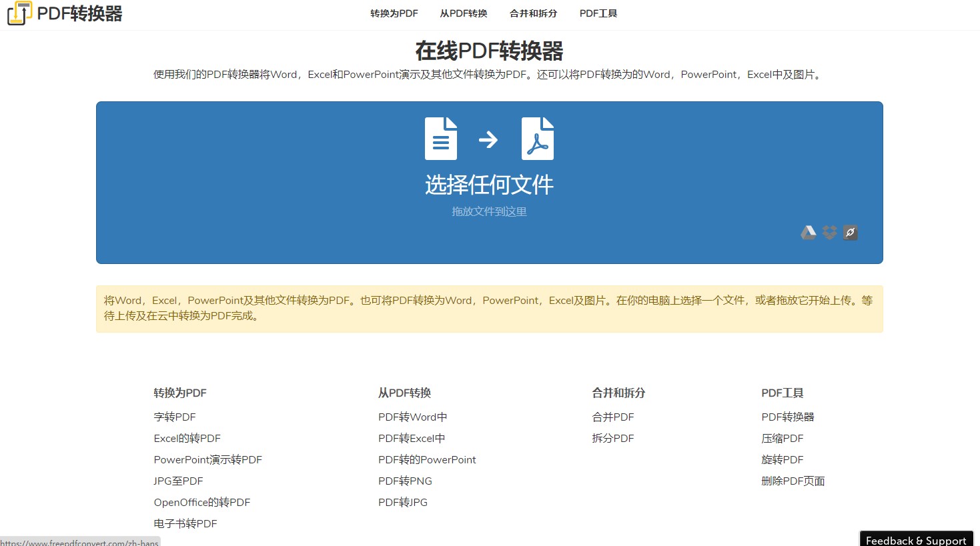Viewport: 980px width, 546px height.
Task: Open the 合并和拆分 menu
Action: pyautogui.click(x=534, y=13)
